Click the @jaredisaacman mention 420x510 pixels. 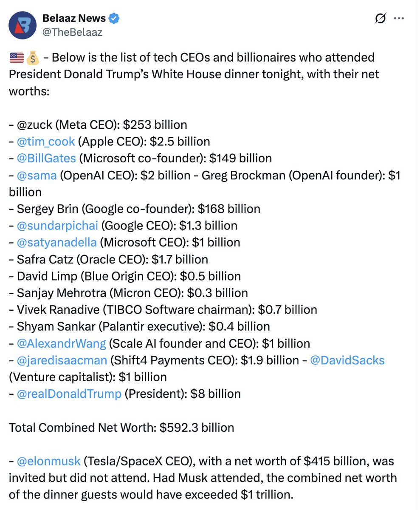[x=62, y=360]
